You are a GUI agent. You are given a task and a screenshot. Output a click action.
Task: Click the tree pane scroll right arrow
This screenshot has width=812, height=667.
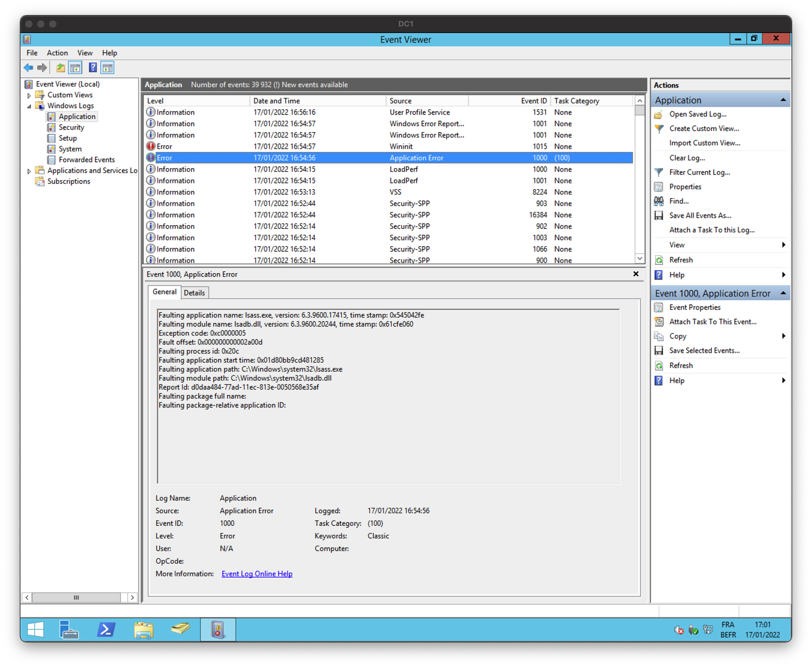click(132, 597)
